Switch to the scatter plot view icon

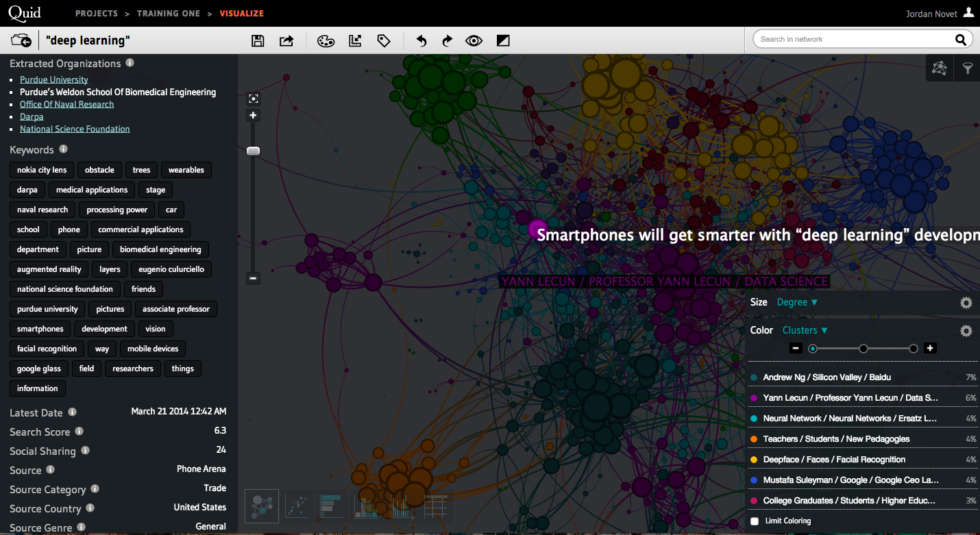click(297, 506)
